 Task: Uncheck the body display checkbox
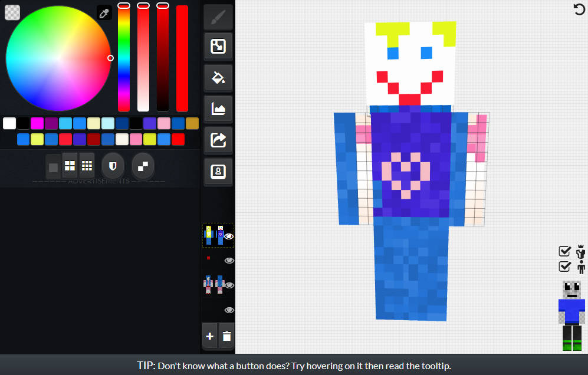pos(564,267)
